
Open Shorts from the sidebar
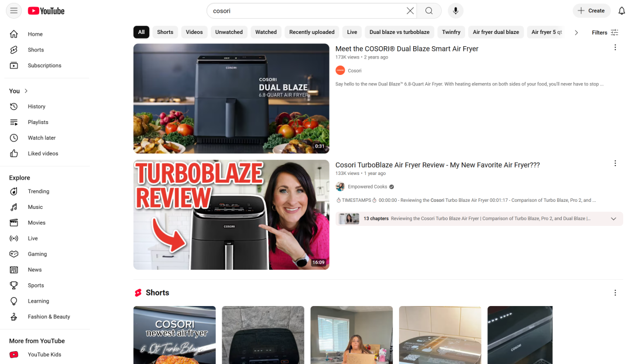point(36,50)
